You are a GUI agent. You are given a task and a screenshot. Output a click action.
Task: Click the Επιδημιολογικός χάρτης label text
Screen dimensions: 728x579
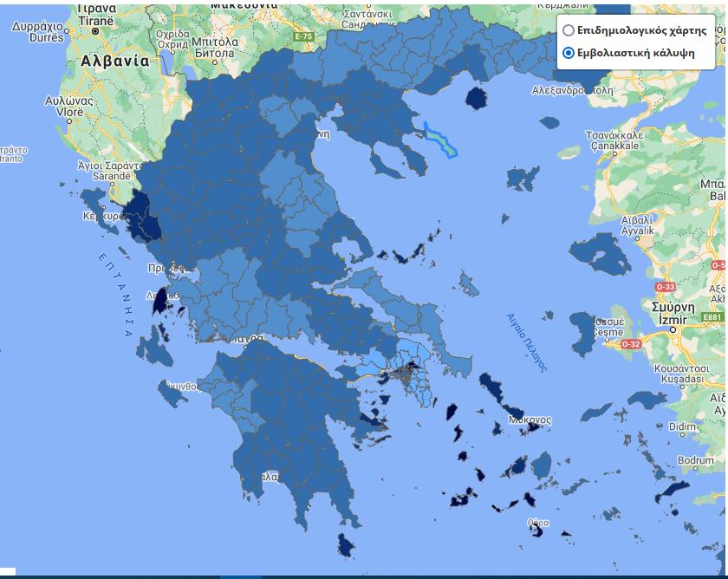pos(641,30)
